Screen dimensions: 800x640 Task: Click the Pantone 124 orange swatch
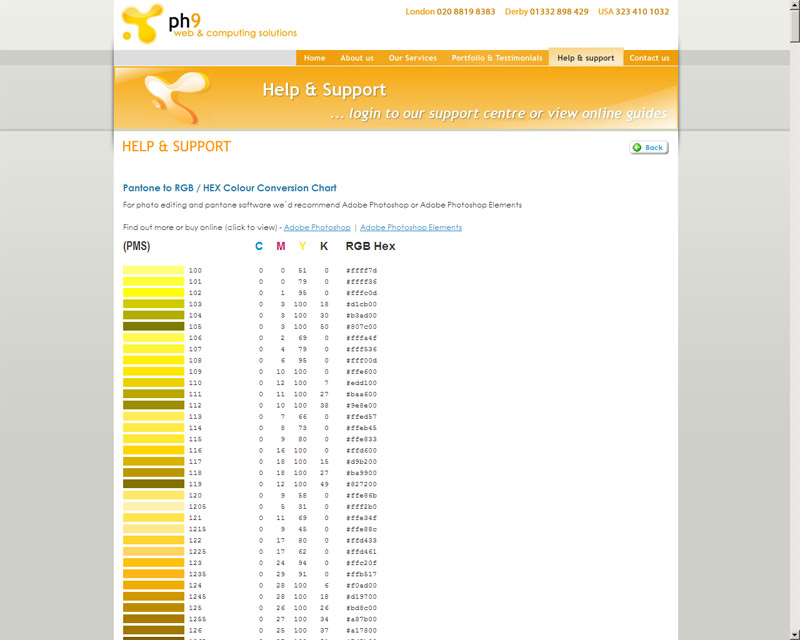point(153,585)
